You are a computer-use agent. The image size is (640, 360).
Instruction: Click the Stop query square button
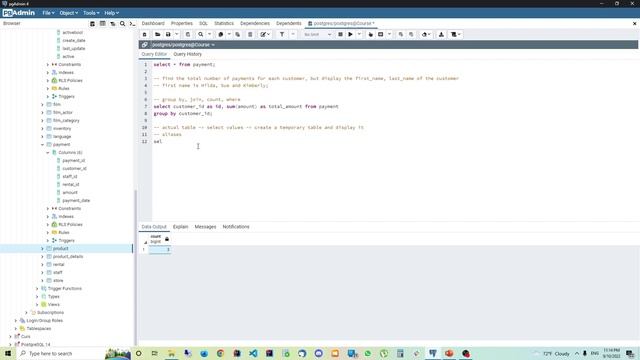[x=340, y=35]
